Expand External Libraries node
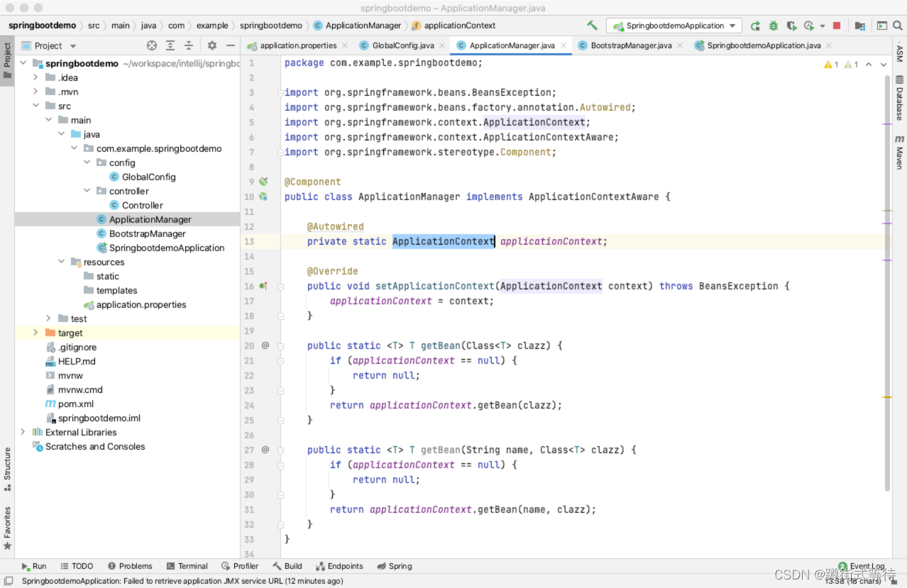The height and width of the screenshot is (588, 907). tap(23, 432)
